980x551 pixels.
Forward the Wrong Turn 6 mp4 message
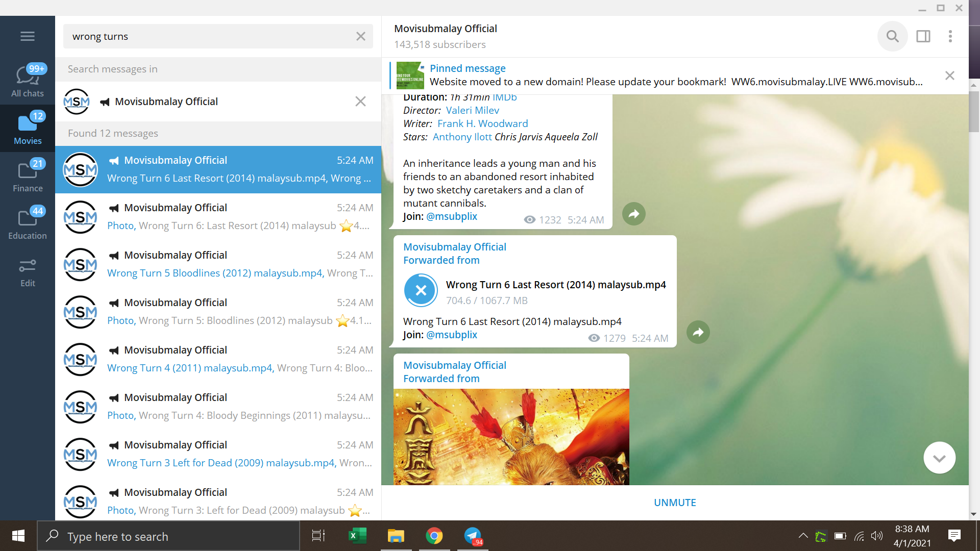(x=698, y=332)
